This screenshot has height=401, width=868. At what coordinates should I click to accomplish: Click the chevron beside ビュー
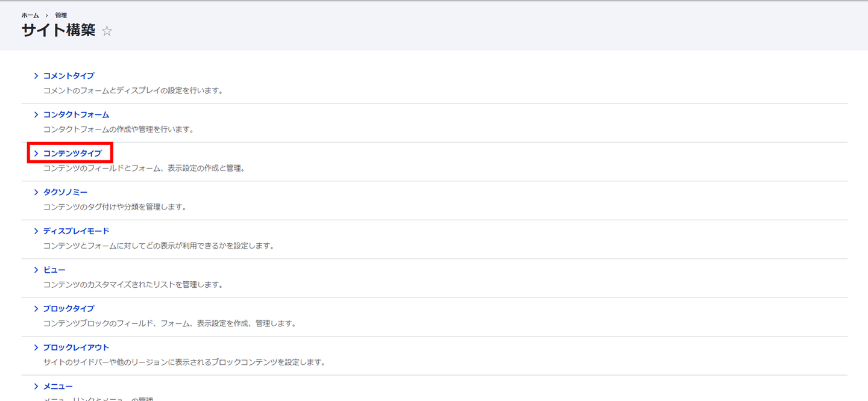click(36, 270)
